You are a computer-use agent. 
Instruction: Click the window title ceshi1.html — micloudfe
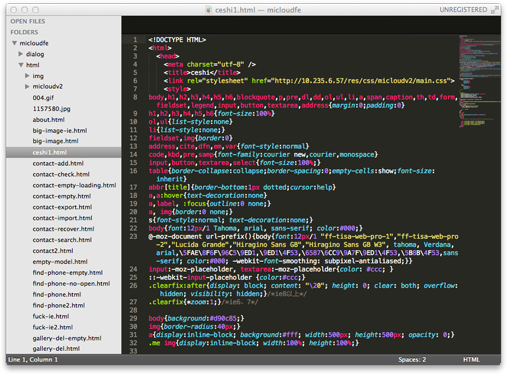tap(258, 10)
